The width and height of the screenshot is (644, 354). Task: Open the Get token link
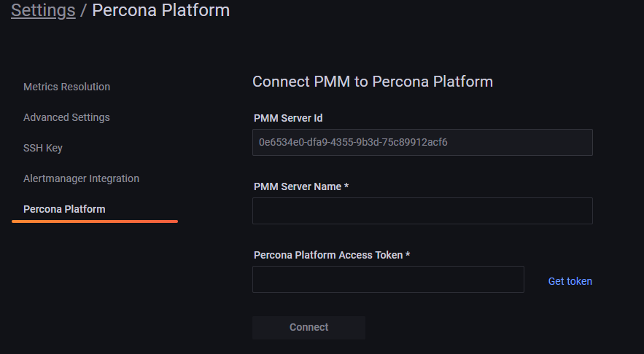(x=570, y=281)
